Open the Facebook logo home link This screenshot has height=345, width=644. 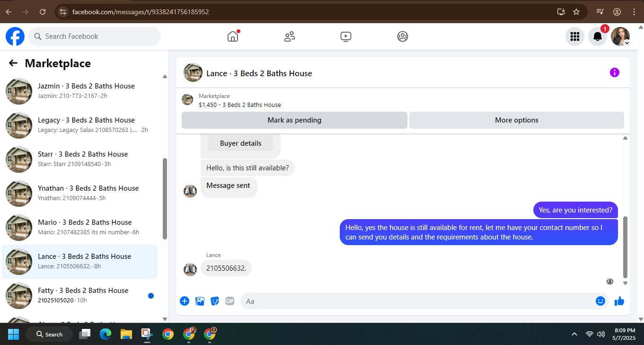tap(15, 36)
